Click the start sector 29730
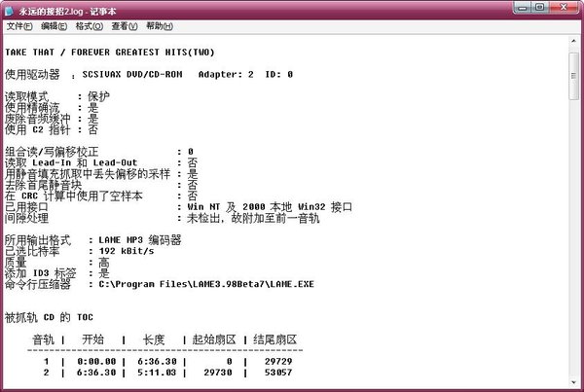 [x=218, y=373]
